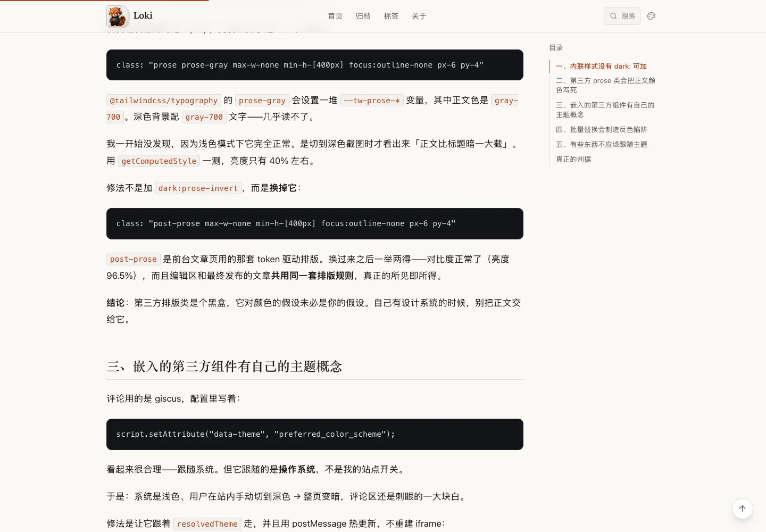The image size is (766, 532).
Task: Click heading 三、嵌入的第三方组件有自己的主题概念
Action: pyautogui.click(x=224, y=367)
